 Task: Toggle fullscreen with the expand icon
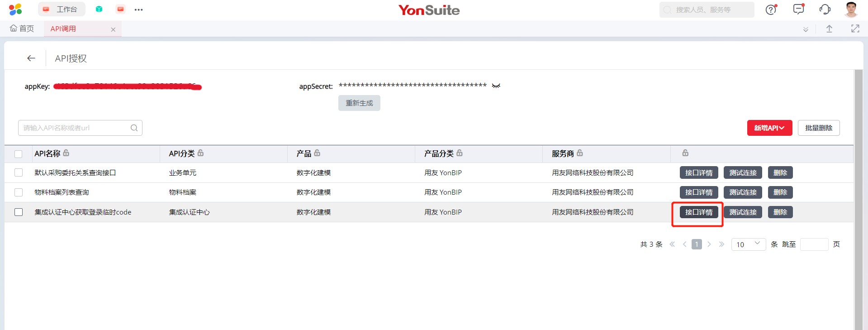point(855,29)
